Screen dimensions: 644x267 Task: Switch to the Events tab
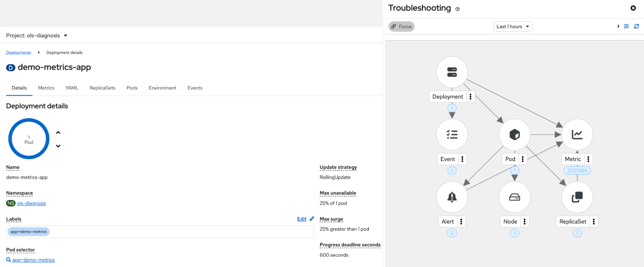coord(195,88)
